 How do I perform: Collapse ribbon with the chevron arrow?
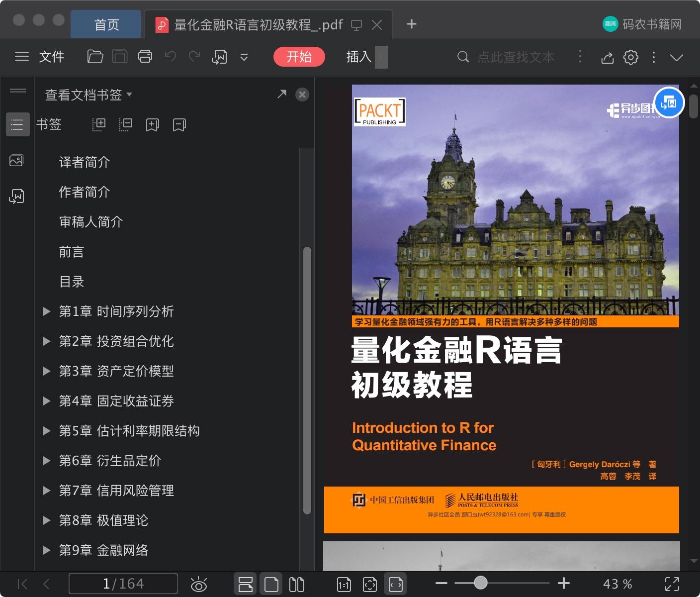[677, 57]
